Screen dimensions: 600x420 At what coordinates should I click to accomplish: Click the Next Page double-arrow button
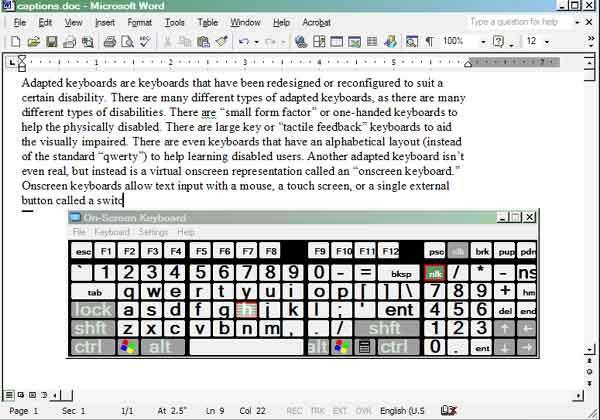click(x=589, y=383)
